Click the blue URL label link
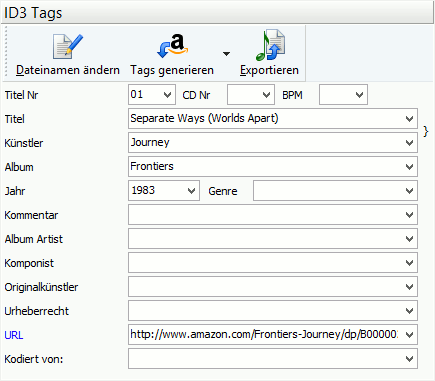The width and height of the screenshot is (435, 381). pos(14,335)
